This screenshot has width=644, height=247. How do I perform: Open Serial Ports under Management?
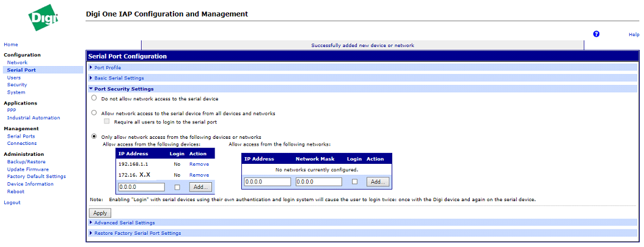click(x=21, y=136)
